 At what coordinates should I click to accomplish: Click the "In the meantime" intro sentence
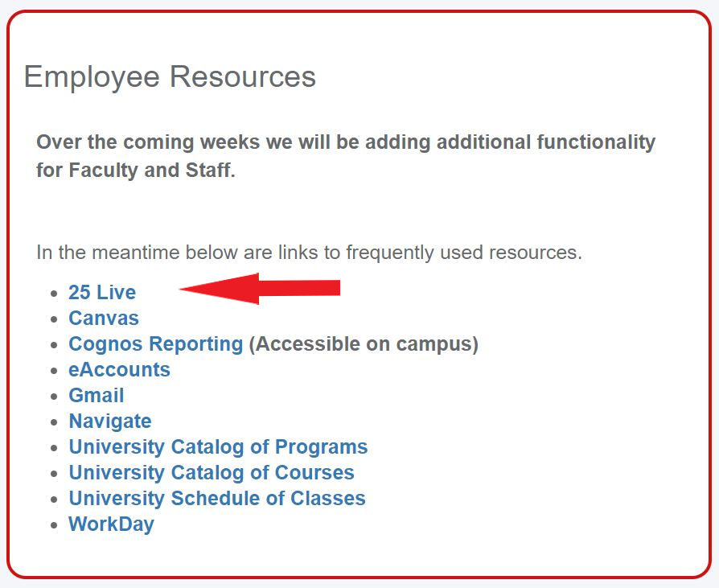[309, 253]
